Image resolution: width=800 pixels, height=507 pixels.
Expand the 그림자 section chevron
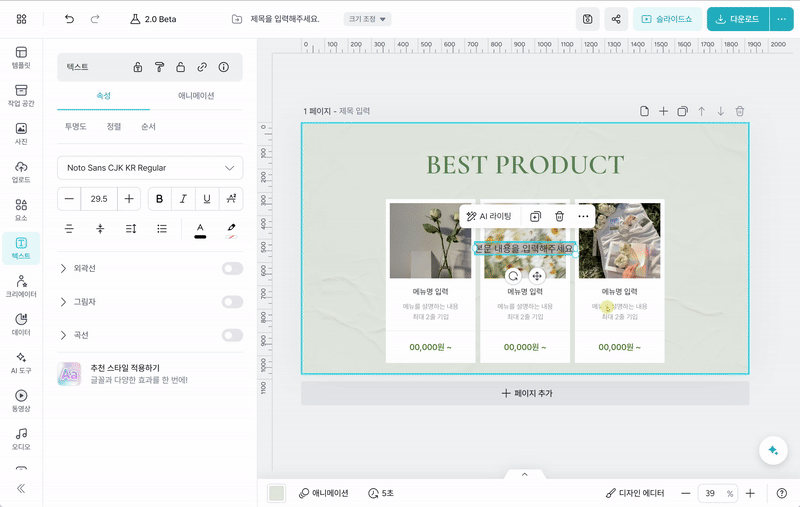click(64, 302)
